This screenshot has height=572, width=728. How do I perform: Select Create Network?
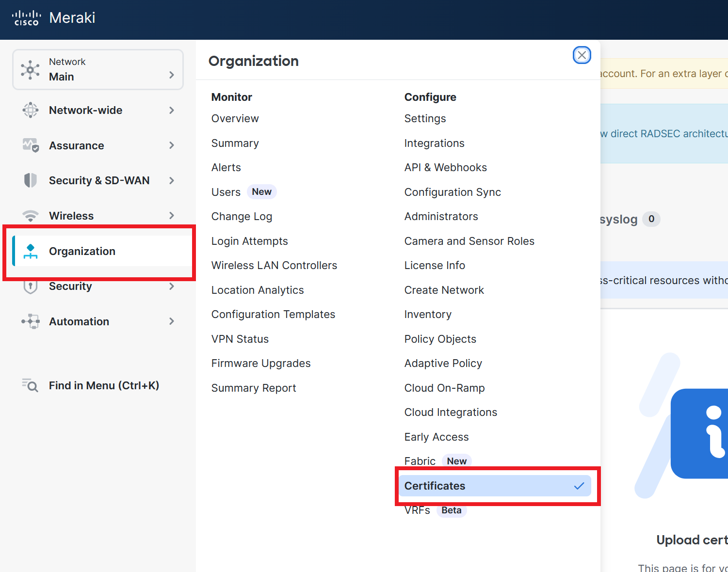pyautogui.click(x=444, y=290)
